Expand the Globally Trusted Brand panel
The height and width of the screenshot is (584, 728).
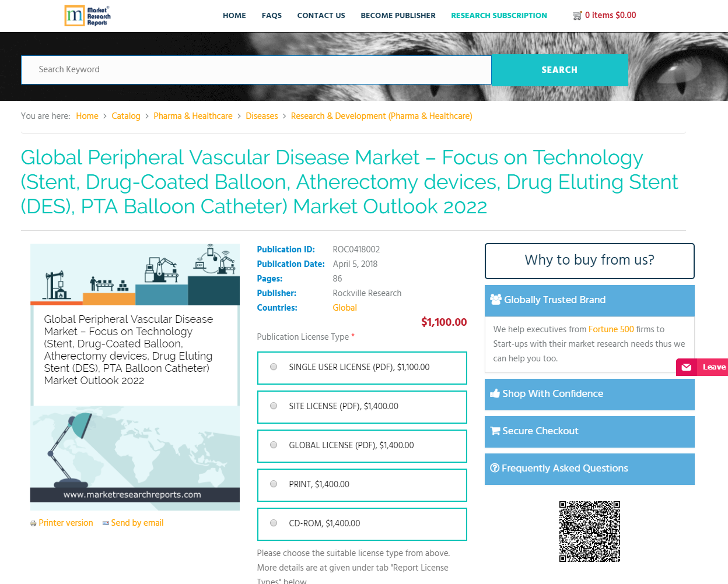click(589, 300)
